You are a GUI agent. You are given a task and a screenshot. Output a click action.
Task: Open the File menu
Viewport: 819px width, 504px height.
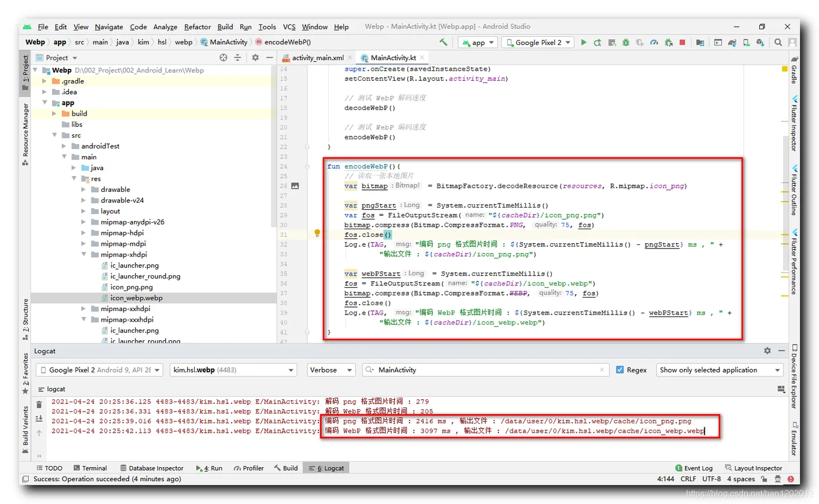coord(43,27)
